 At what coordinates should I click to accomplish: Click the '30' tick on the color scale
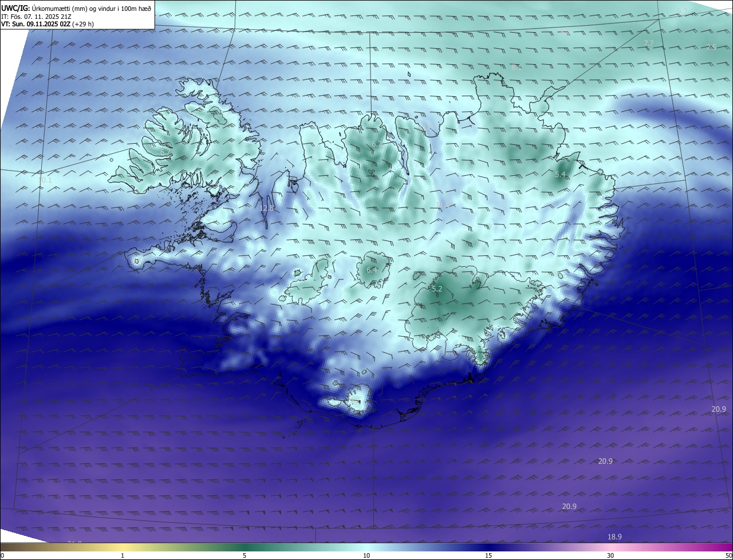click(x=610, y=555)
